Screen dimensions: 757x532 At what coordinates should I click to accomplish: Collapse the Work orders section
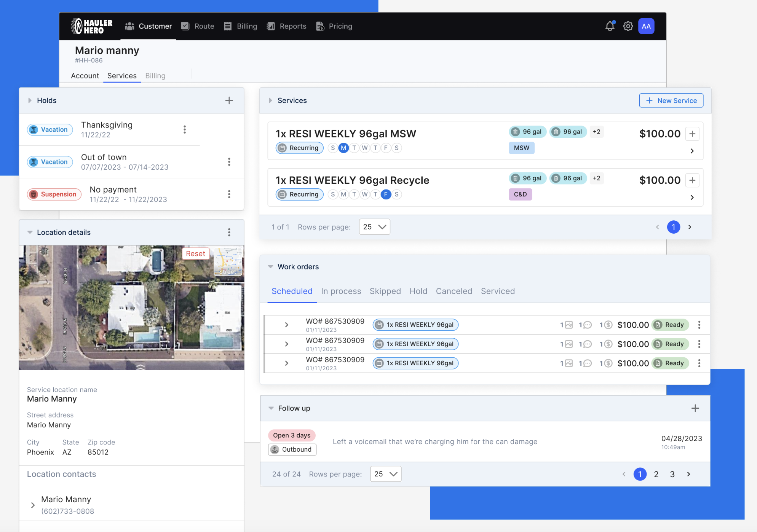coord(270,266)
